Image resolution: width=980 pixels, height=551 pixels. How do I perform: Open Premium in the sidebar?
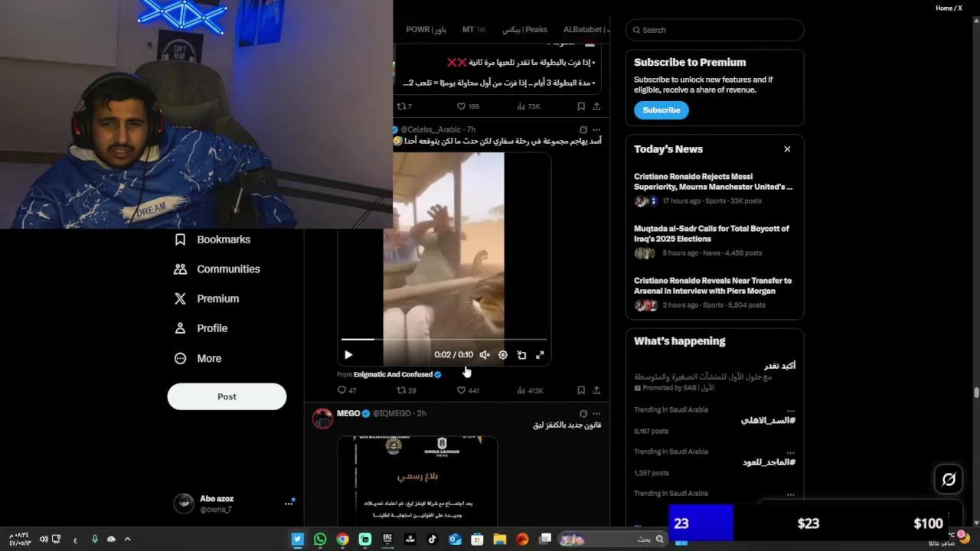click(207, 299)
